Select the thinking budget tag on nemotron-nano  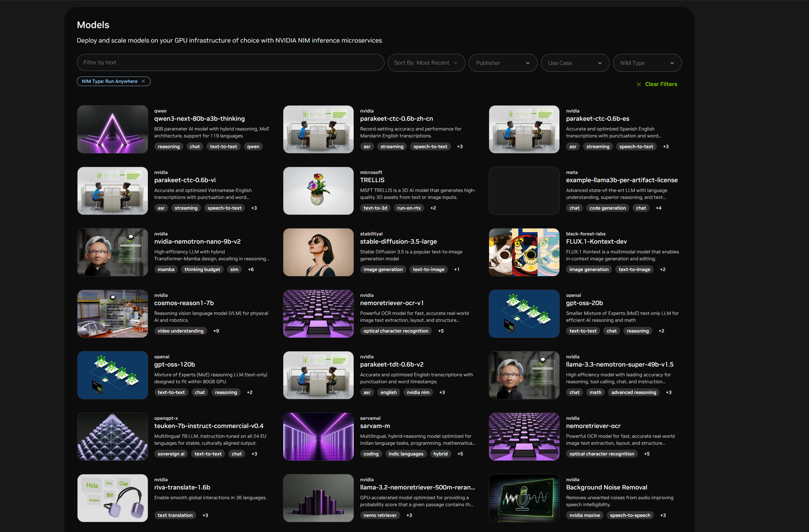pos(202,269)
